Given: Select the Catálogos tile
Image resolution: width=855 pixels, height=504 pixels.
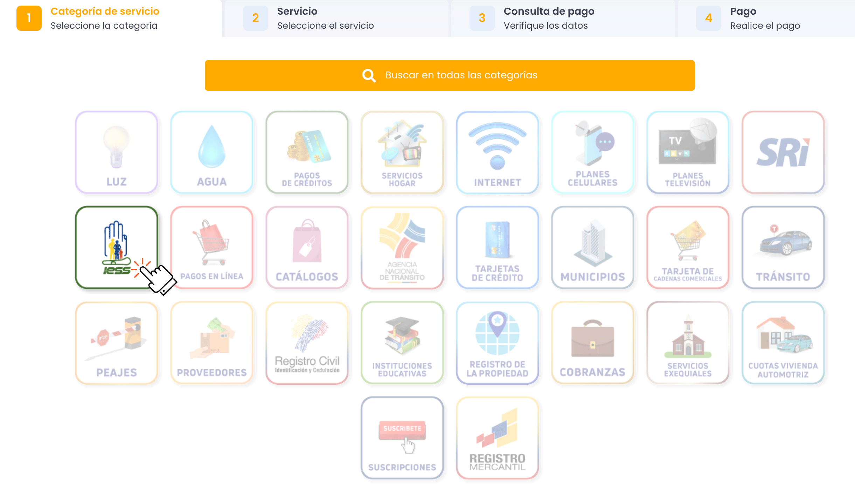Looking at the screenshot, I should pos(307,247).
